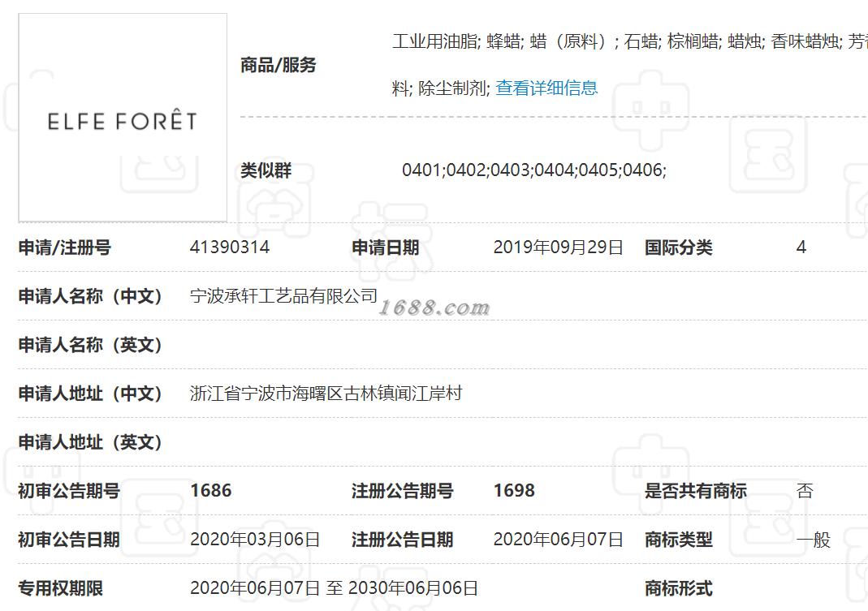
Task: Select preliminary announcement issue 1686
Action: click(211, 490)
